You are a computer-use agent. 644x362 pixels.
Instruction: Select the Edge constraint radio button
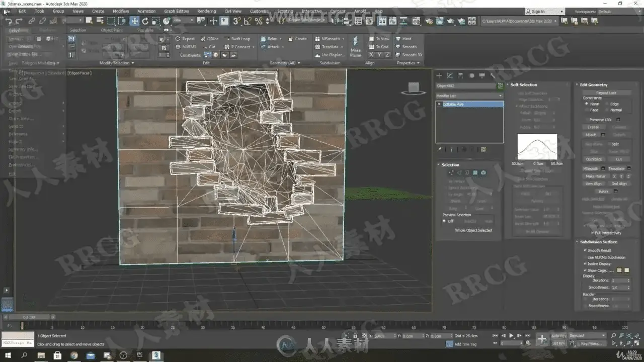(607, 104)
